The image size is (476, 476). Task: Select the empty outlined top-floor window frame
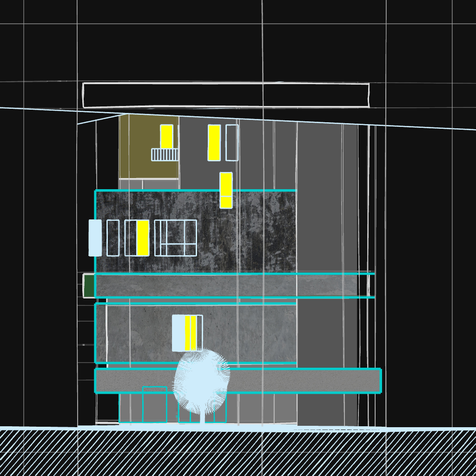(232, 143)
